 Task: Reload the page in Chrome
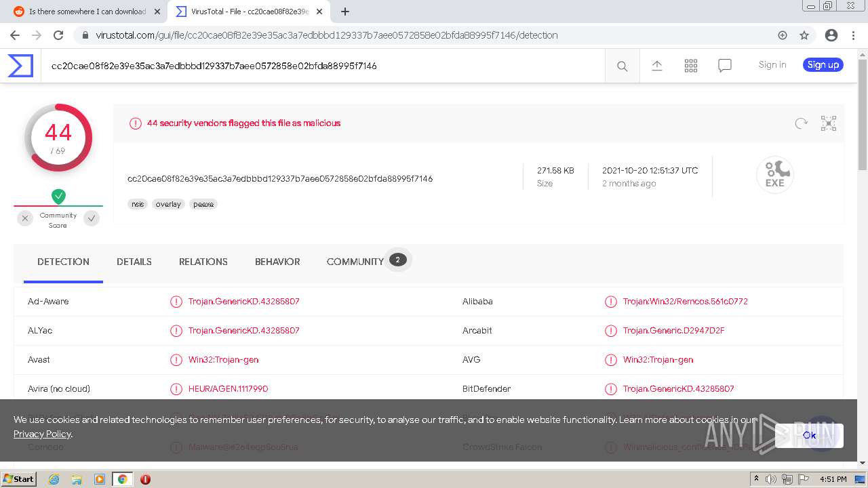tap(58, 35)
